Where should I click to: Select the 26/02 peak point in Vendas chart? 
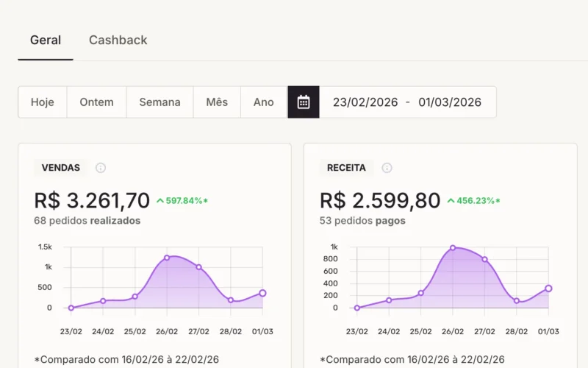(167, 258)
